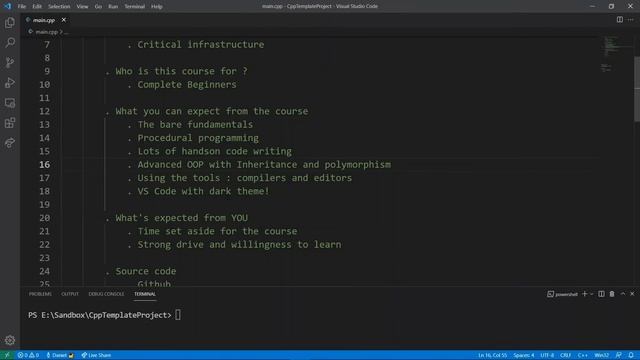Screen dimensions: 640x360
Task: Change indentation via Spaces: 4
Action: pos(524,355)
